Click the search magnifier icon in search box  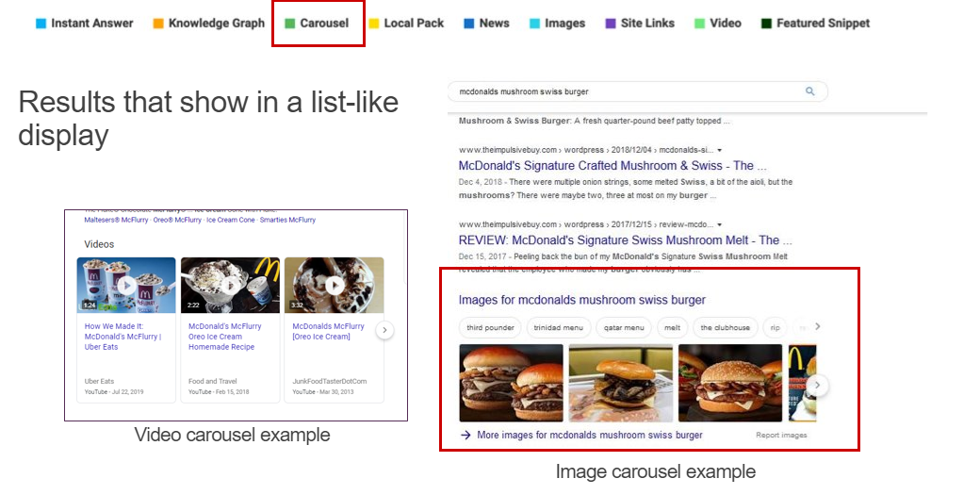pyautogui.click(x=810, y=91)
